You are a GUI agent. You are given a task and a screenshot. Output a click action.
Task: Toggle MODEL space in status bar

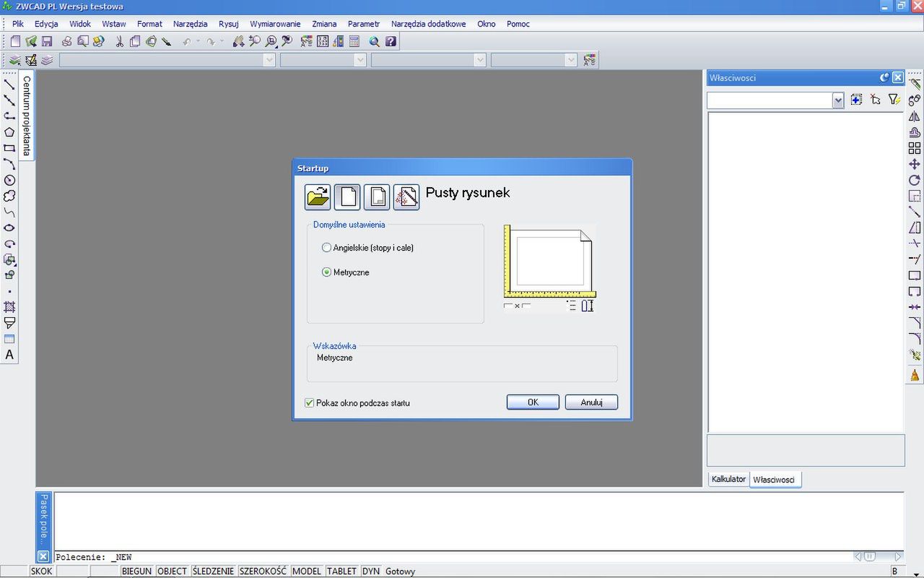click(x=307, y=571)
